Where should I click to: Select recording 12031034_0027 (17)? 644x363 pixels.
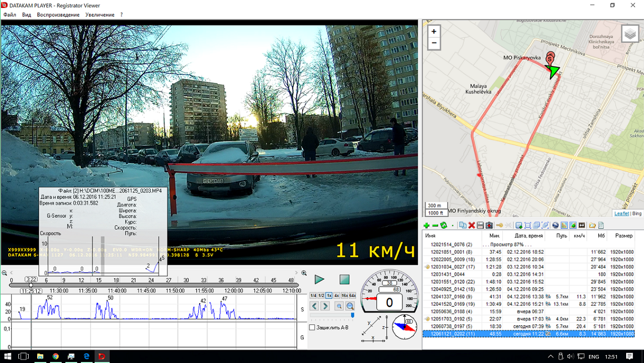tap(528, 267)
